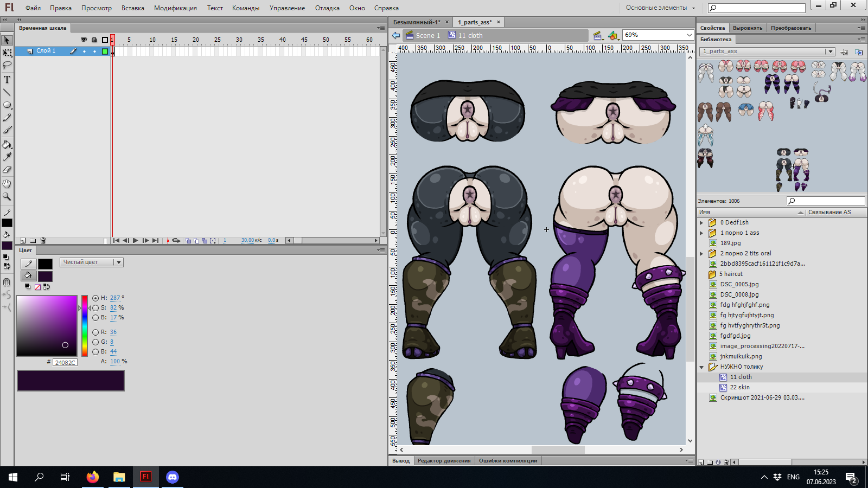Open the Редактор движения tab

(x=444, y=461)
